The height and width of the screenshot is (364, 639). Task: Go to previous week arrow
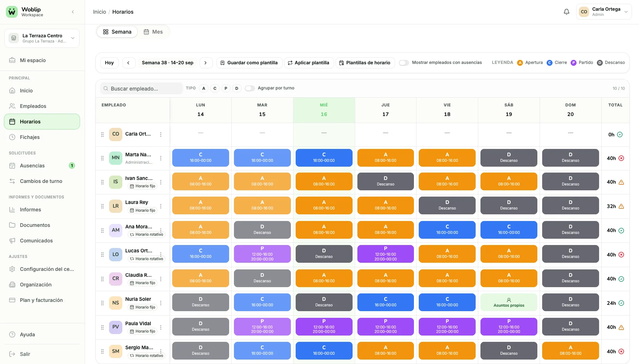coord(128,63)
